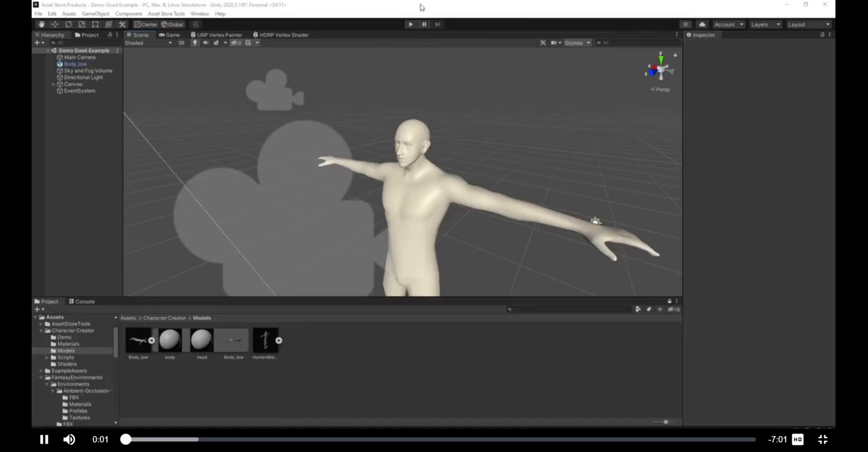The image size is (868, 452).
Task: Select the Hand tool in Unity toolbar
Action: click(42, 24)
